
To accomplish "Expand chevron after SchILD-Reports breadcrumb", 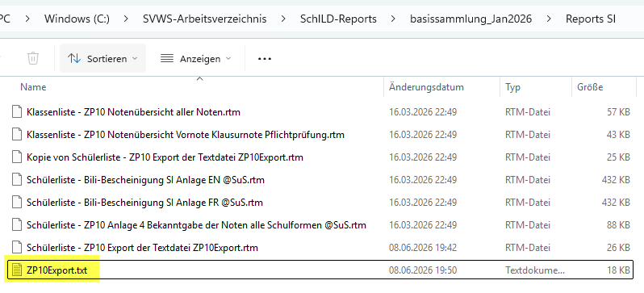I will 394,19.
